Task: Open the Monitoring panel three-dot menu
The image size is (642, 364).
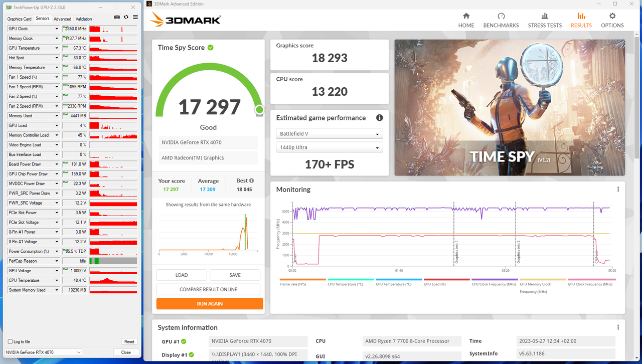Action: pyautogui.click(x=618, y=189)
